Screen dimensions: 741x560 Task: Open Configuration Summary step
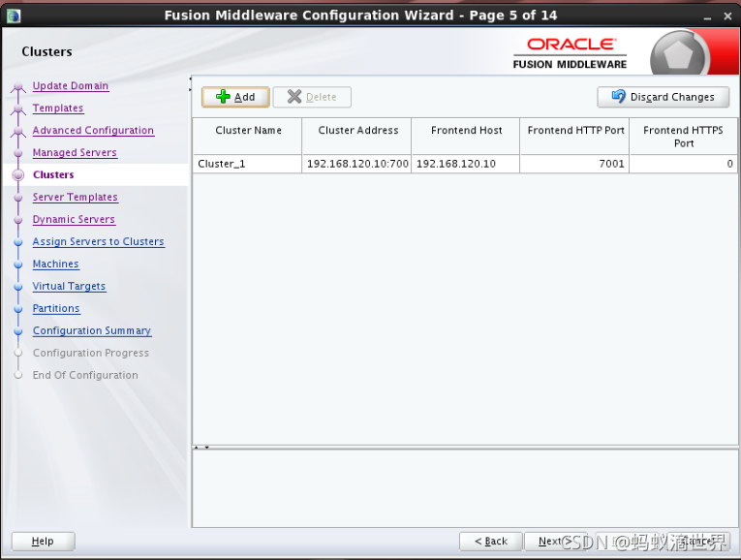tap(92, 330)
